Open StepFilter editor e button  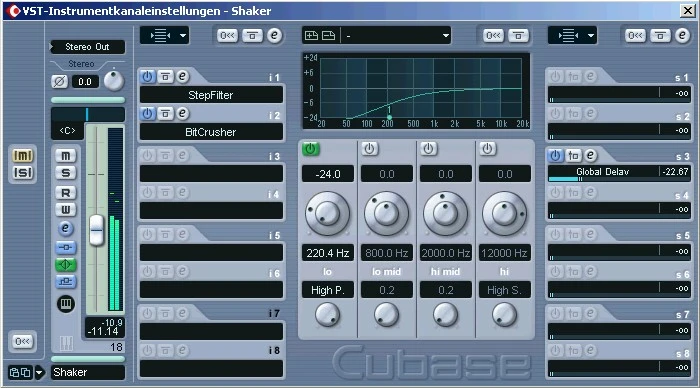[182, 76]
